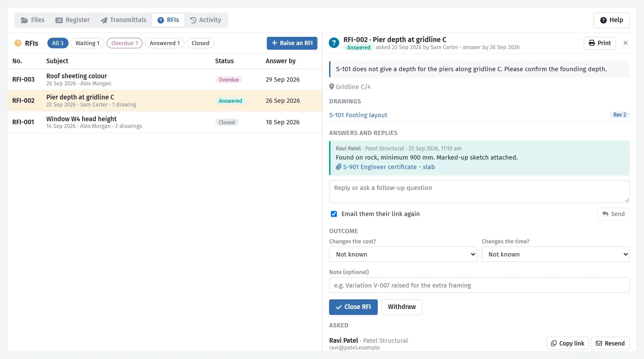Click the Gridline C/4 location pin icon
The image size is (644, 359).
point(332,87)
